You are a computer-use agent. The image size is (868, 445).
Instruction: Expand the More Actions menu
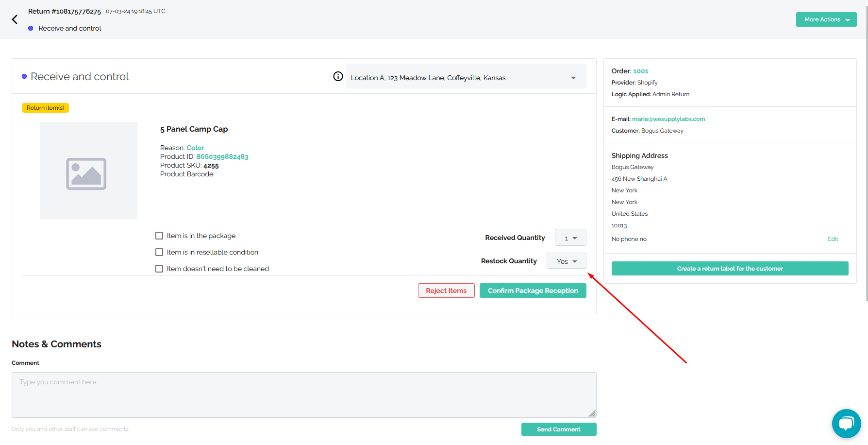coord(826,19)
